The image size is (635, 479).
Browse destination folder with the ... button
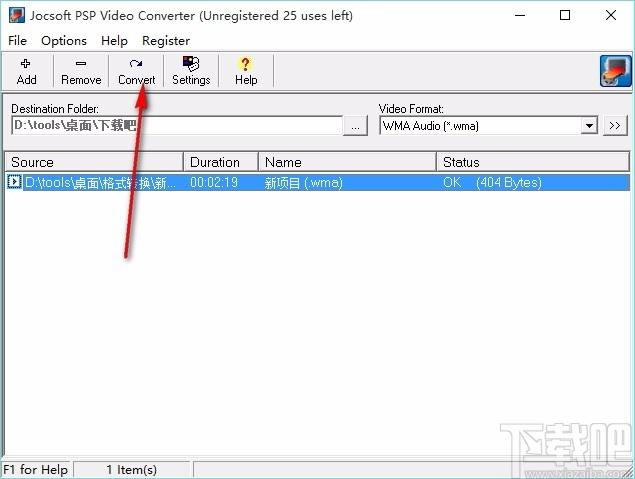(355, 126)
